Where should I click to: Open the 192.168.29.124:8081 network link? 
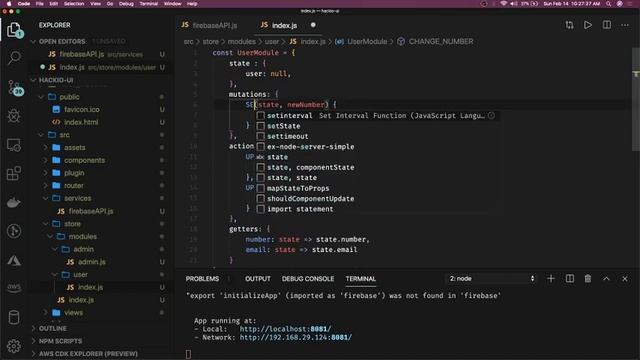click(296, 338)
